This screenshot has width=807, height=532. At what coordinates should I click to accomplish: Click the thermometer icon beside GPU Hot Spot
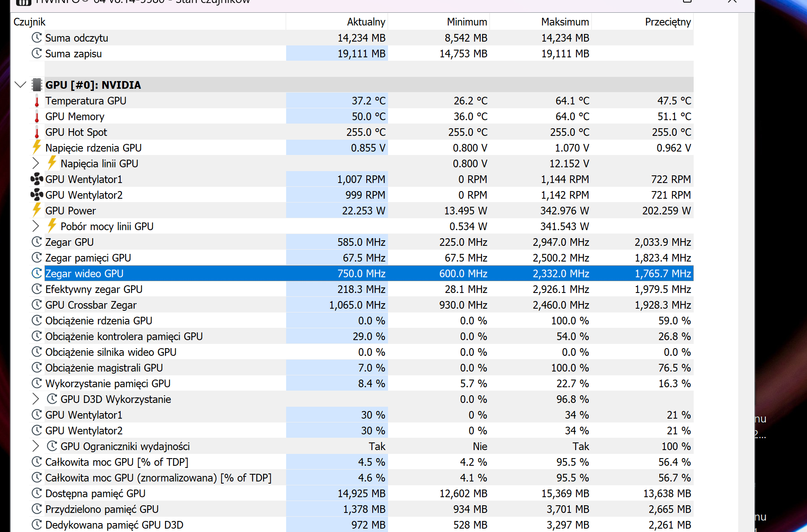point(37,132)
